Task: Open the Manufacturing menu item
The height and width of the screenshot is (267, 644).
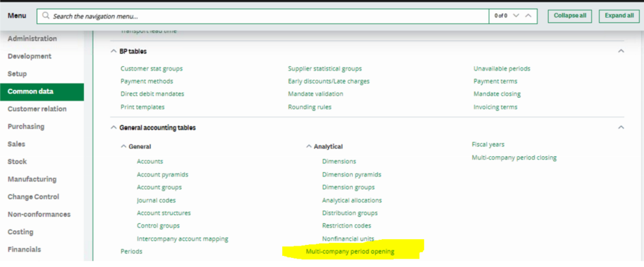Action: pyautogui.click(x=32, y=179)
